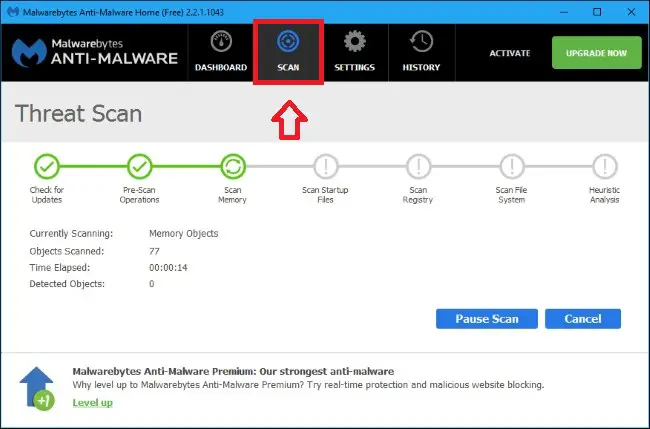
Task: Click the 'Objects Scanned:' label
Action: (x=67, y=251)
